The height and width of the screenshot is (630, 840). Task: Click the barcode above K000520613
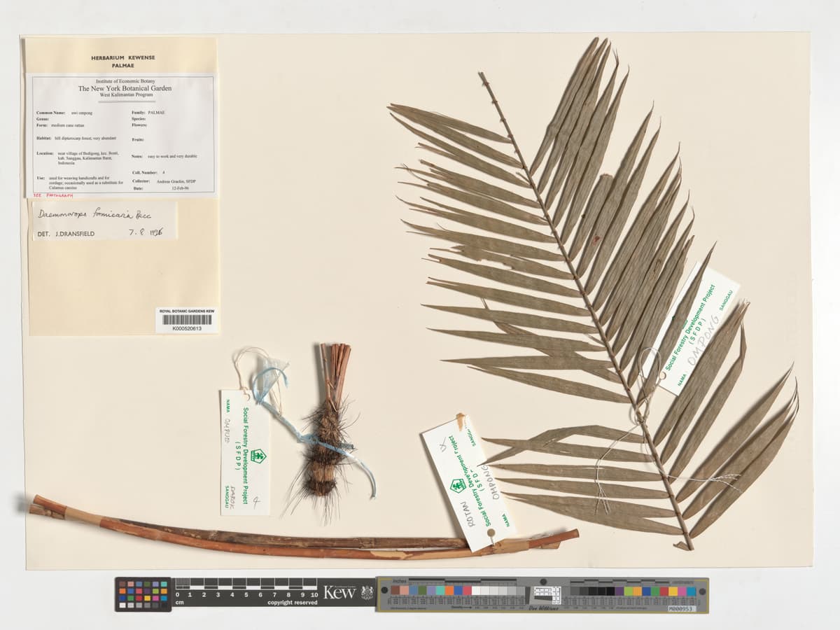[186, 320]
